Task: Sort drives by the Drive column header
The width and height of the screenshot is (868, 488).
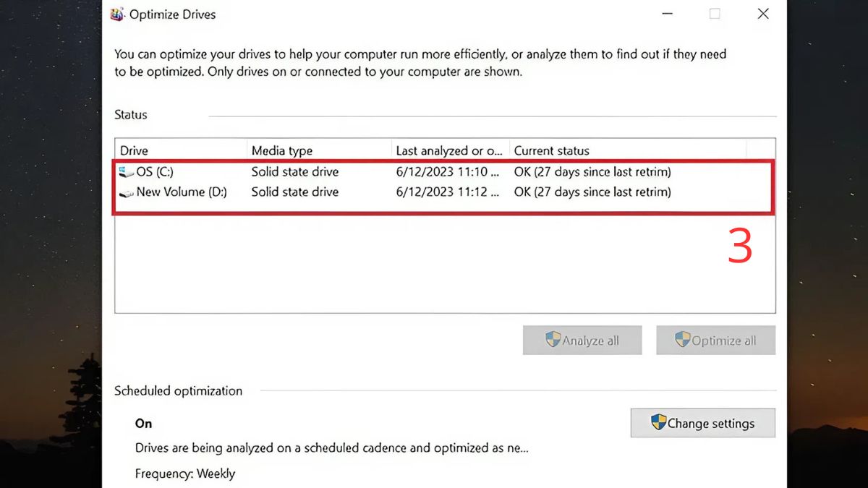Action: pyautogui.click(x=134, y=150)
